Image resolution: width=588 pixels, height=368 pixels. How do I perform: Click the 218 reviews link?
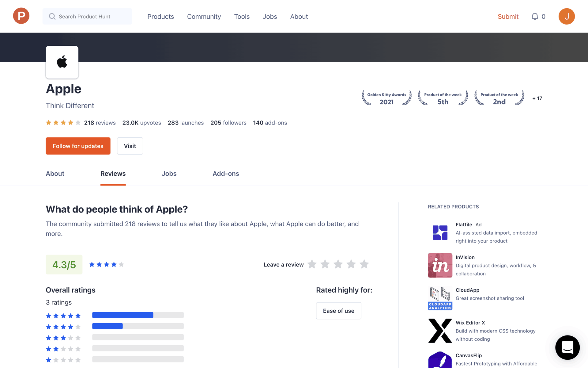click(x=100, y=123)
